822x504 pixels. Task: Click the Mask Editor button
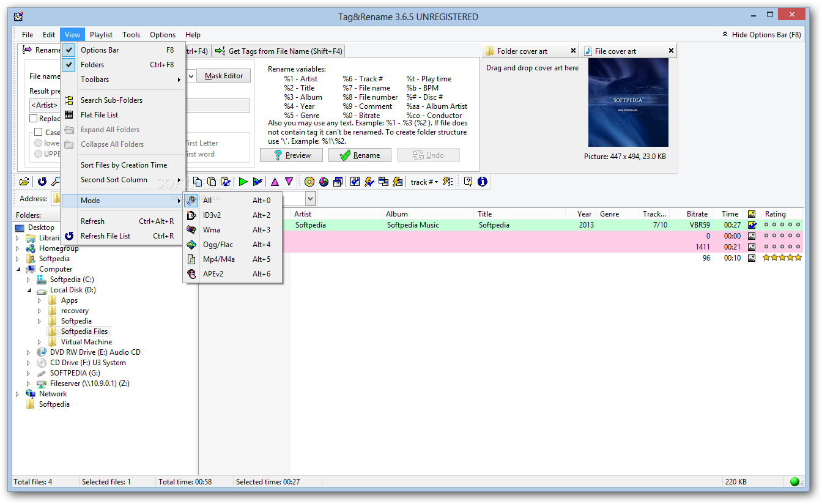pos(224,76)
